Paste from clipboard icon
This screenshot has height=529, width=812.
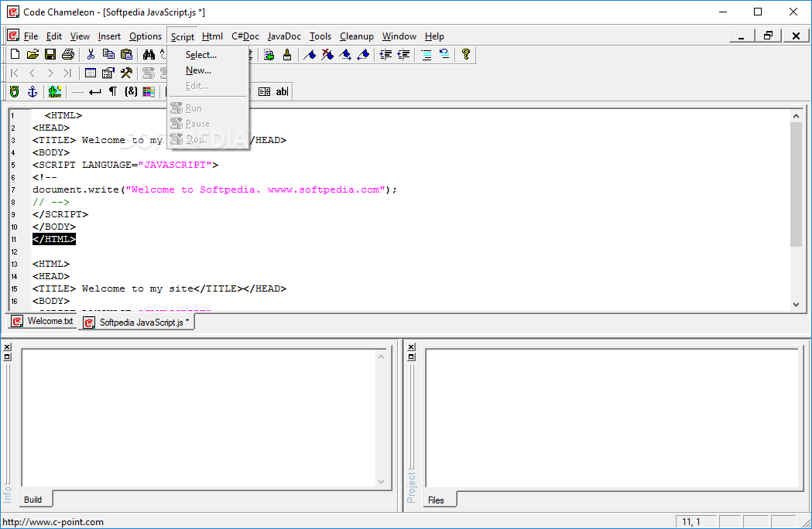pyautogui.click(x=126, y=54)
